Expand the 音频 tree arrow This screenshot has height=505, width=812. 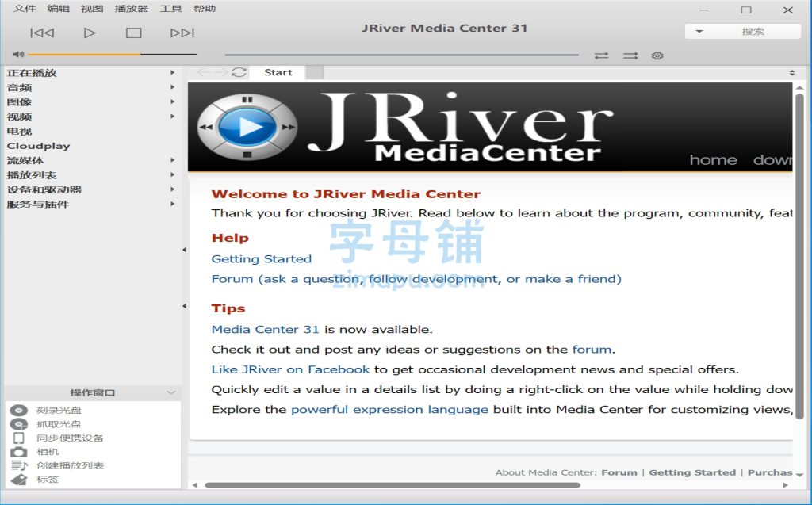click(x=172, y=87)
